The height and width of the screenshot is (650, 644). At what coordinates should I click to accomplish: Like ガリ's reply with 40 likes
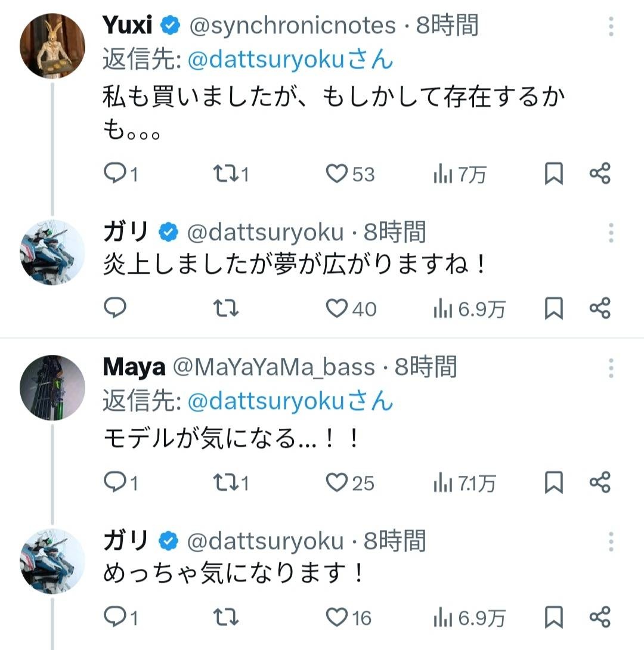(x=337, y=308)
